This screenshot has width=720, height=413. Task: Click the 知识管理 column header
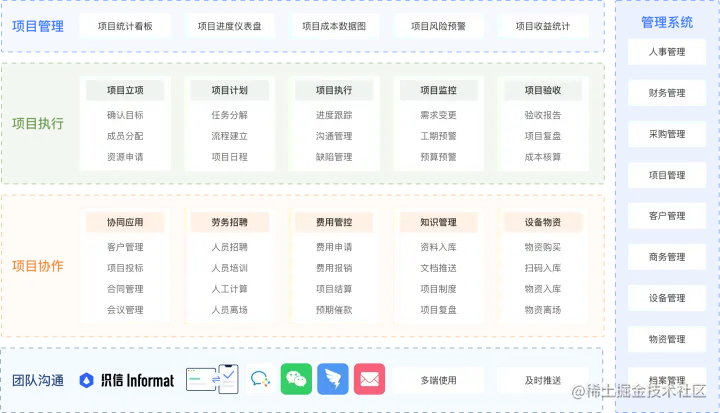point(439,222)
